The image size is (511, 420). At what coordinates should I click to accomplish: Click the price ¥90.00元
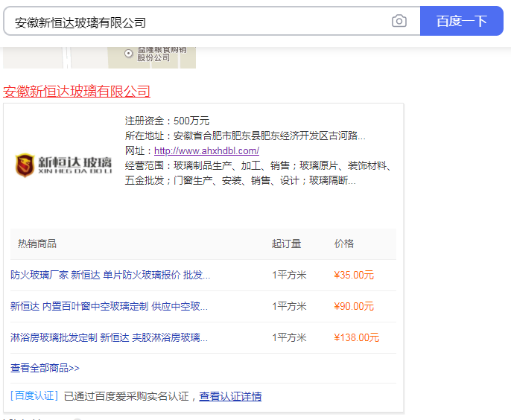coord(354,306)
